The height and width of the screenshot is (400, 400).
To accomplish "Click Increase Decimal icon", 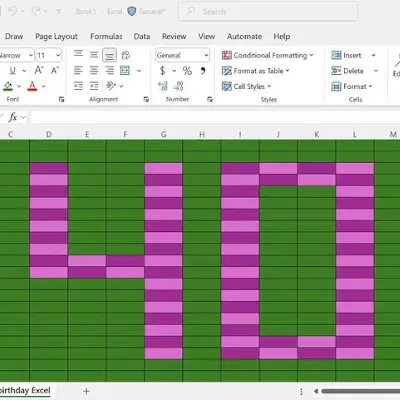I will (x=163, y=86).
